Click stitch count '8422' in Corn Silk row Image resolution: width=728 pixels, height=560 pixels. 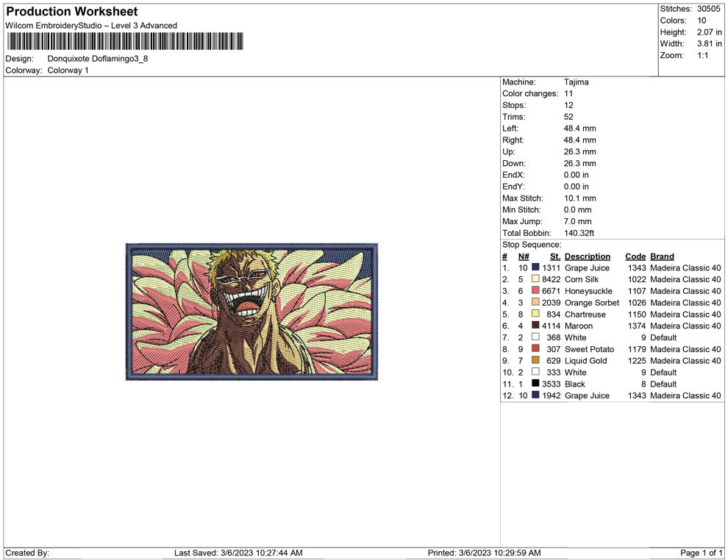[x=551, y=279]
